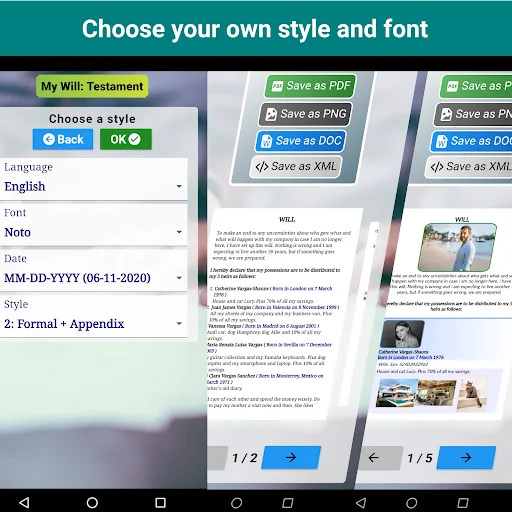The height and width of the screenshot is (512, 512).
Task: Go to next page of 1 / 2 preview
Action: pyautogui.click(x=291, y=457)
